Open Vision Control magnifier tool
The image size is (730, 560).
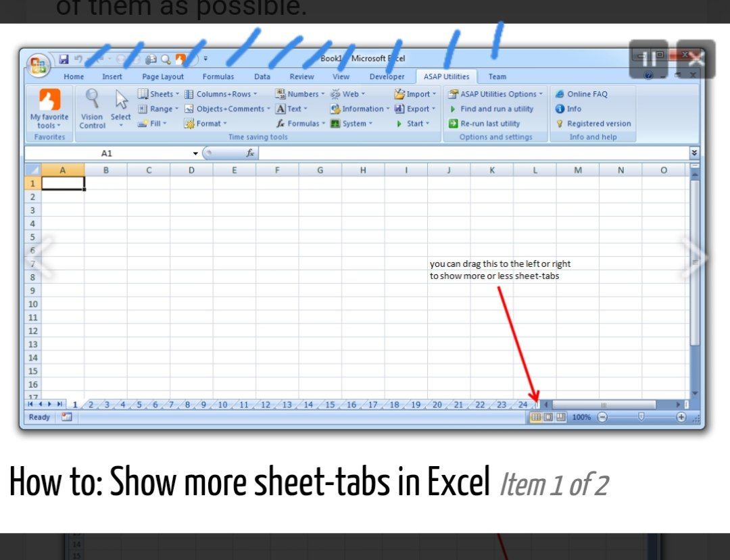[x=92, y=109]
